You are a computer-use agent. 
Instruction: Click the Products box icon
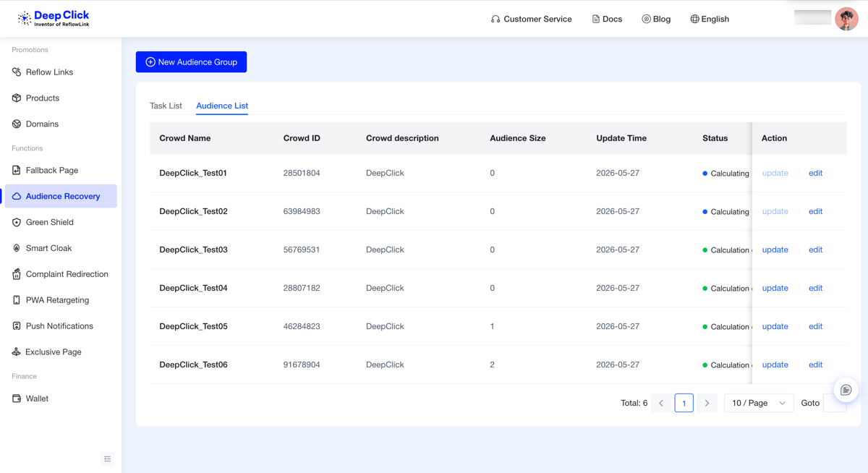[17, 98]
